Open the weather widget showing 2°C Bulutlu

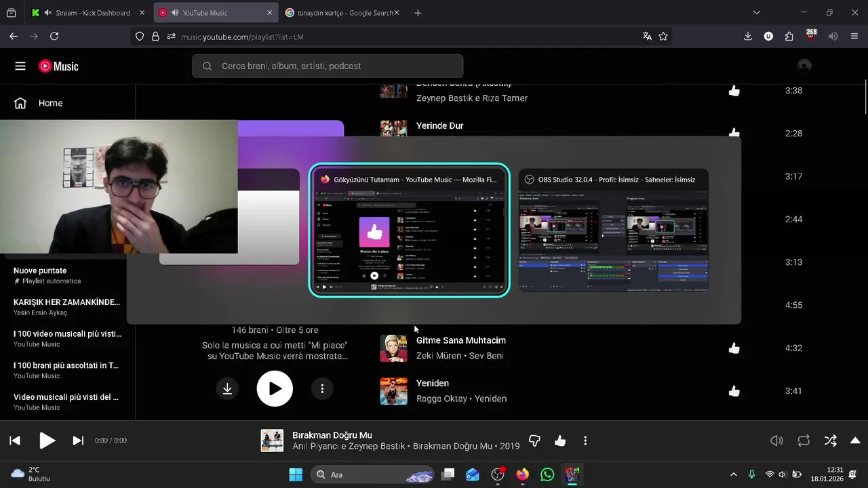coord(31,474)
